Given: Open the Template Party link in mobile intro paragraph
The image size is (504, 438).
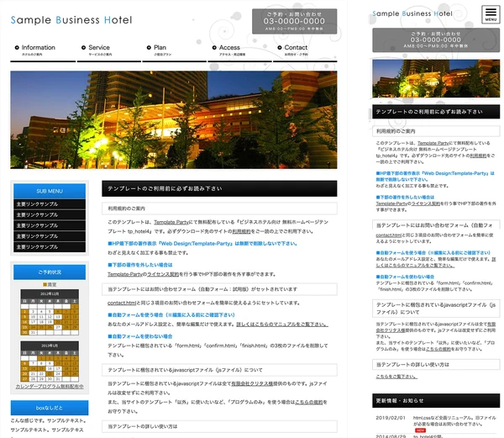Looking at the screenshot, I should pyautogui.click(x=433, y=143).
